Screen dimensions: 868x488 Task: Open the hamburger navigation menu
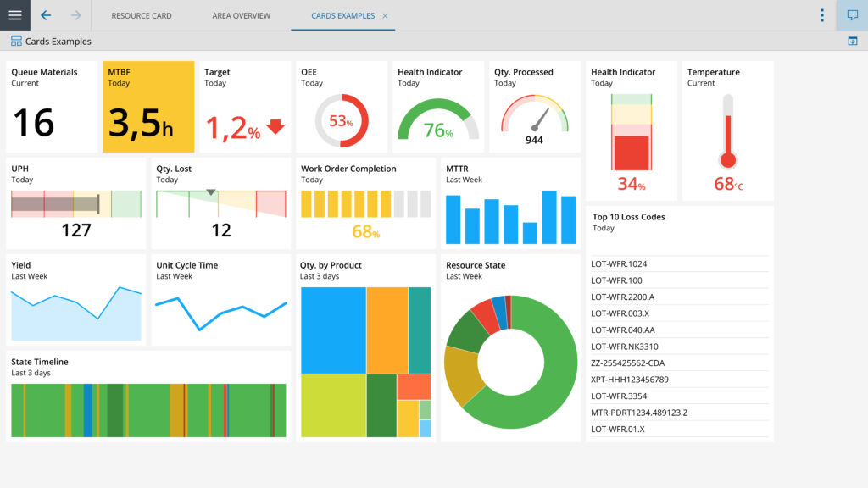pyautogui.click(x=15, y=15)
